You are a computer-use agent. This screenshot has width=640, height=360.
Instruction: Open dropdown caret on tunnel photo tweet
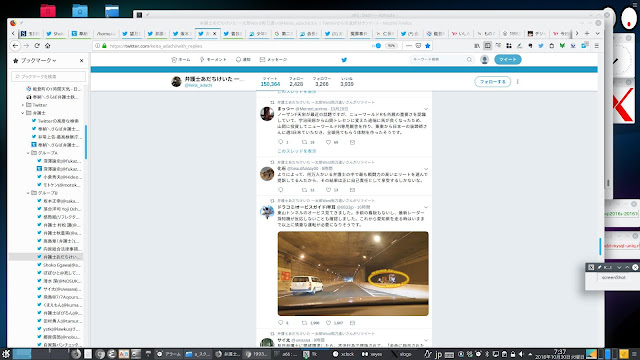[x=426, y=208]
